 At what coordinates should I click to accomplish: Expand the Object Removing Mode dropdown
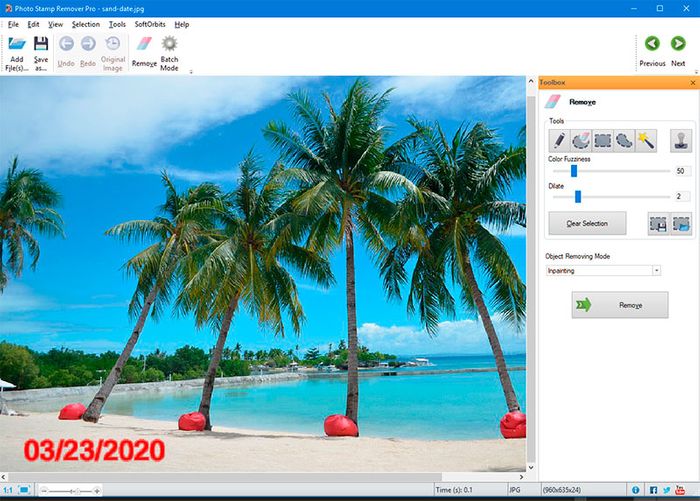656,270
